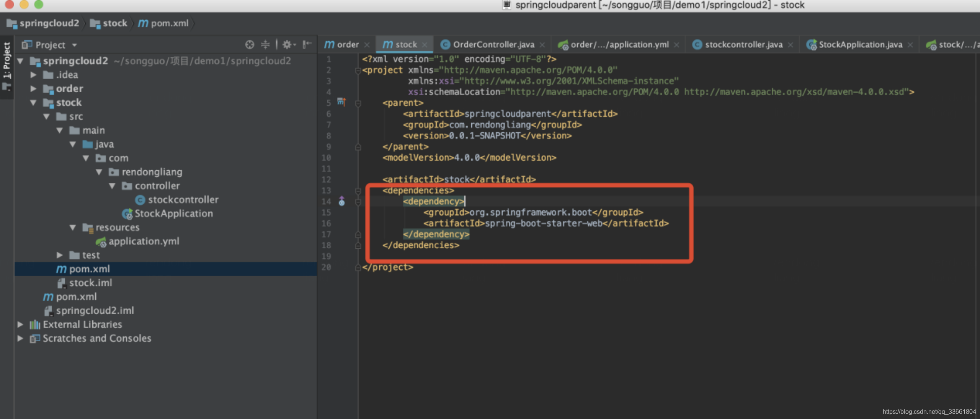Click the dependency gutter icon on line 14

(x=341, y=201)
